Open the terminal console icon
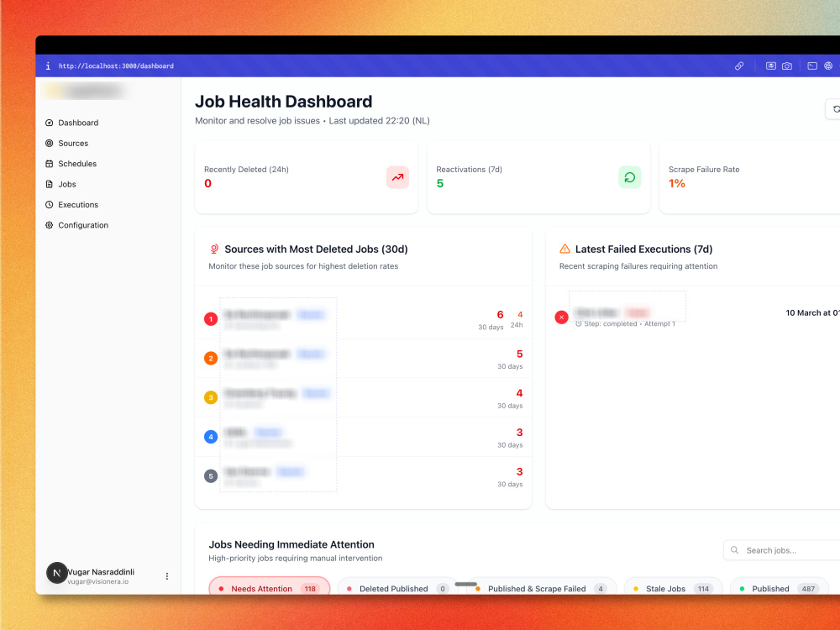The height and width of the screenshot is (630, 840). [x=812, y=66]
